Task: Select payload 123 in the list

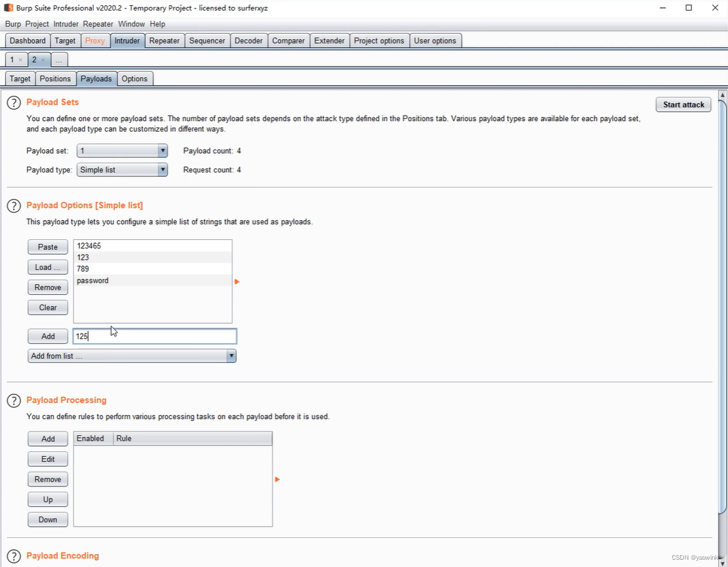Action: [x=153, y=258]
